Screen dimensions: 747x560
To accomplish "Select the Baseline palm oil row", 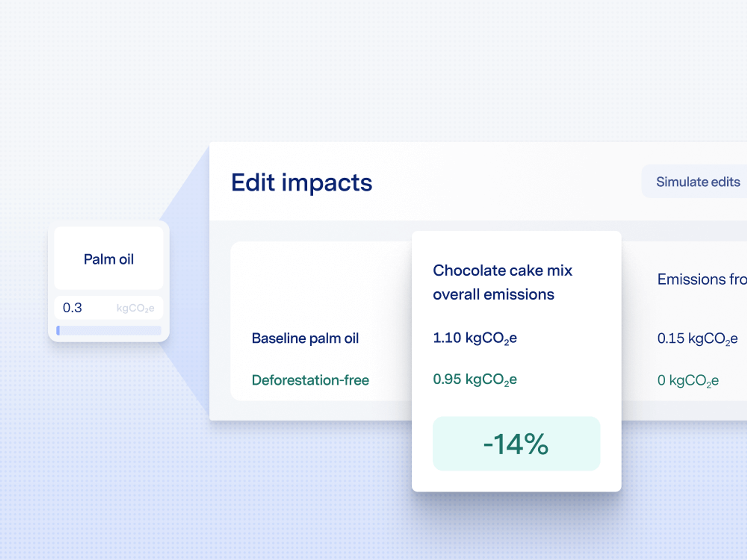I will tap(305, 338).
